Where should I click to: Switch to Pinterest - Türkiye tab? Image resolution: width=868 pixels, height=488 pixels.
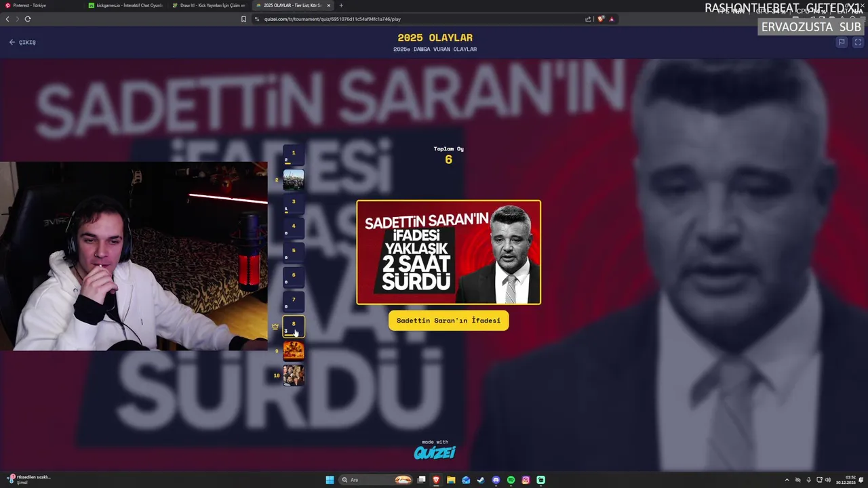click(x=43, y=5)
